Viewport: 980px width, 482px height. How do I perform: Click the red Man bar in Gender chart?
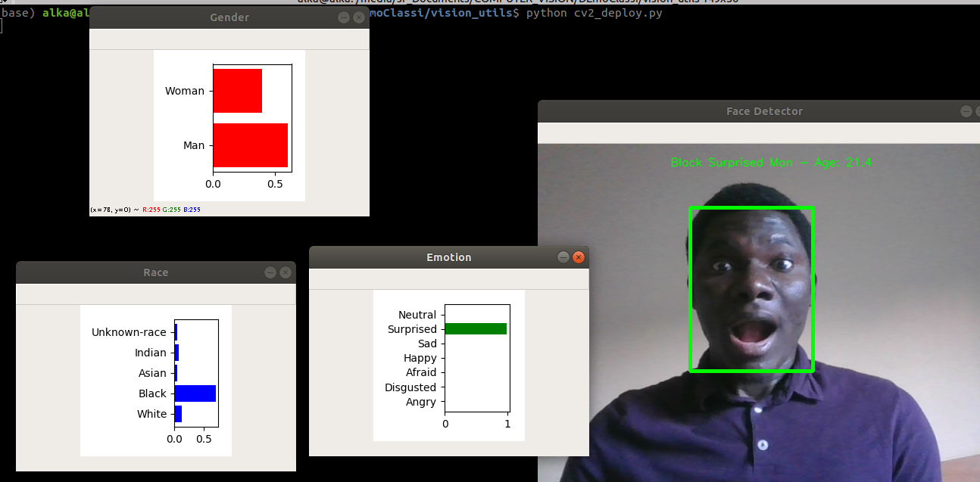click(251, 145)
